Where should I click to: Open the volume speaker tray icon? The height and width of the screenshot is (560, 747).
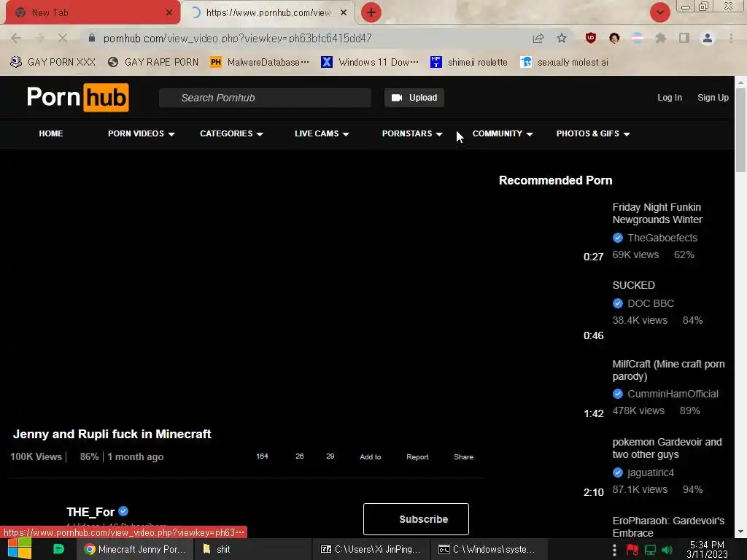click(x=667, y=550)
